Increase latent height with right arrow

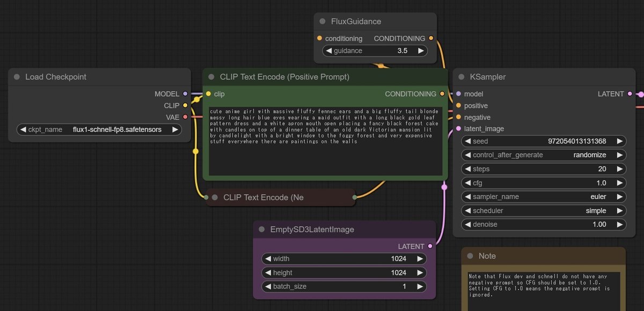tap(420, 272)
